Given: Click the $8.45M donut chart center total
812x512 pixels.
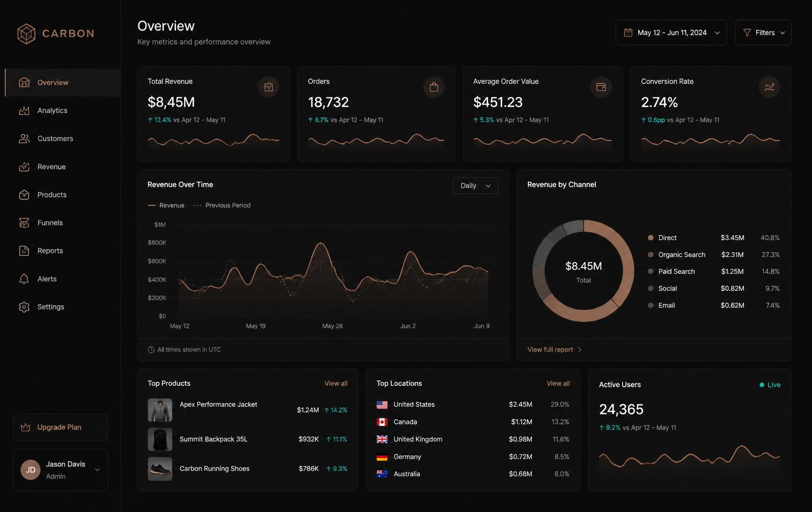Looking at the screenshot, I should coord(584,266).
